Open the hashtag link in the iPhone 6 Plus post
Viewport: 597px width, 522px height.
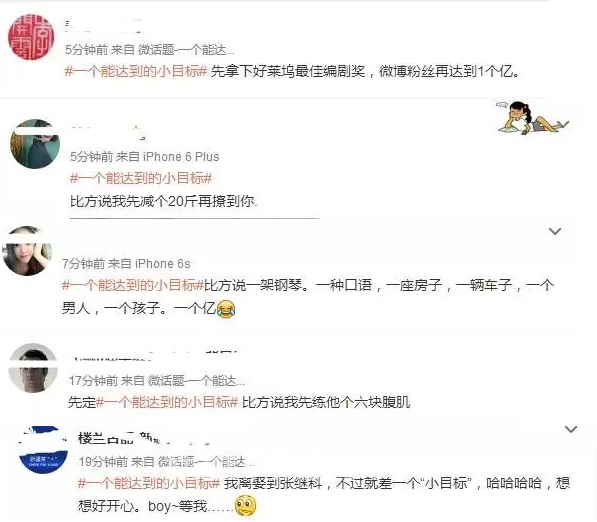(x=141, y=178)
